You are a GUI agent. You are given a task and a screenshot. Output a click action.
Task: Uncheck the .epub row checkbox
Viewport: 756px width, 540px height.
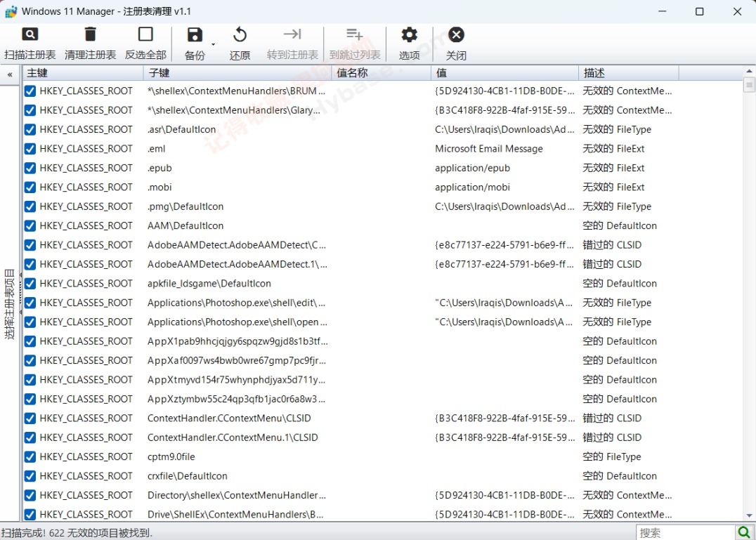30,168
